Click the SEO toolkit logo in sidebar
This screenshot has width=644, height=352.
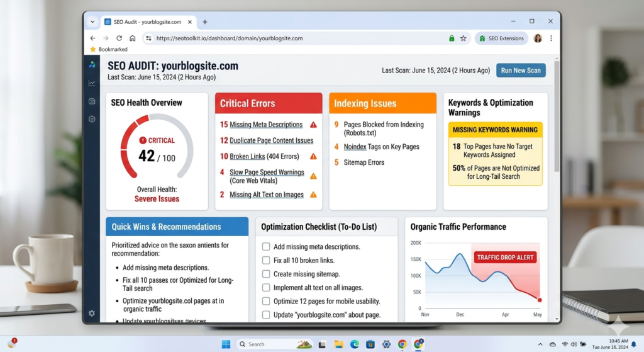click(x=92, y=65)
